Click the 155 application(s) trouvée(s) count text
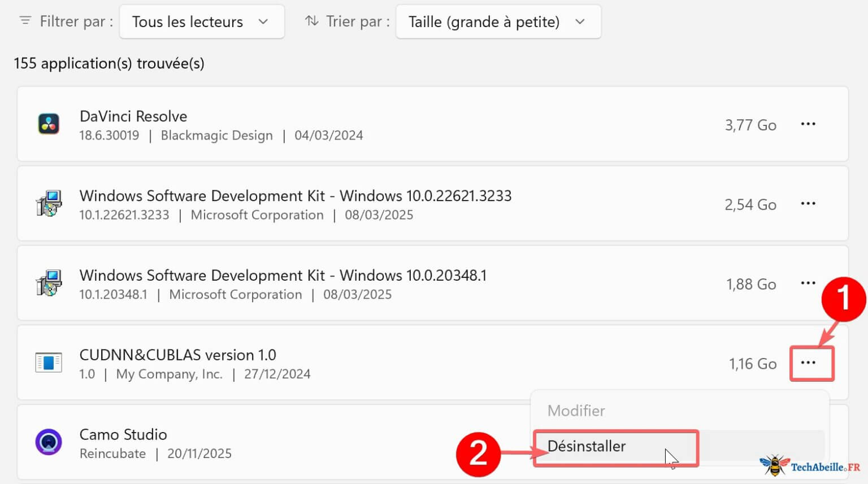Screen dimensions: 868x484 [109, 63]
